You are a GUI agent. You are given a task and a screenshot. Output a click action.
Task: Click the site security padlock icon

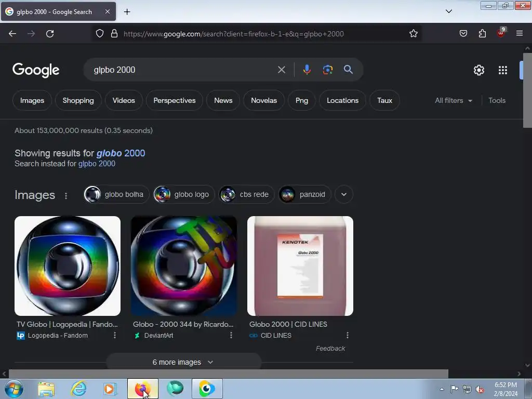click(x=114, y=34)
